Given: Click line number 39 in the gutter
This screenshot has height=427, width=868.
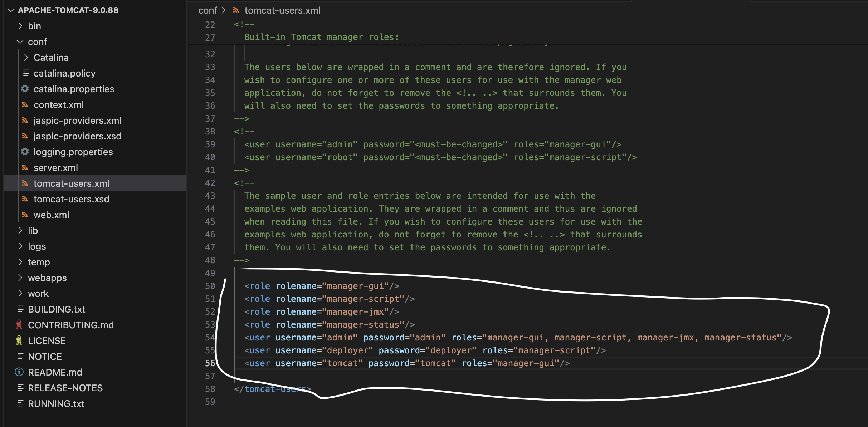Looking at the screenshot, I should coord(210,144).
